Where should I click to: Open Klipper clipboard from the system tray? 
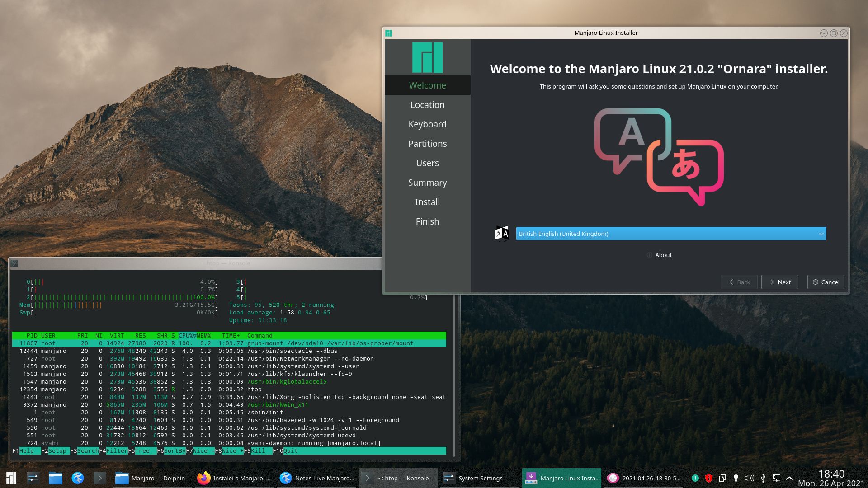(x=722, y=478)
